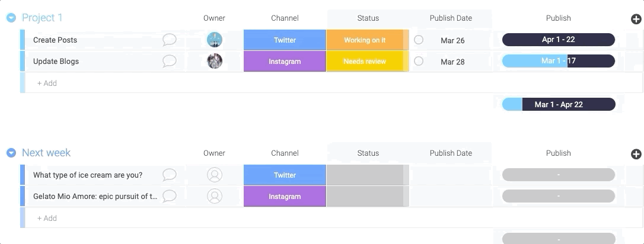Open the Needs review status dropdown

pos(365,62)
